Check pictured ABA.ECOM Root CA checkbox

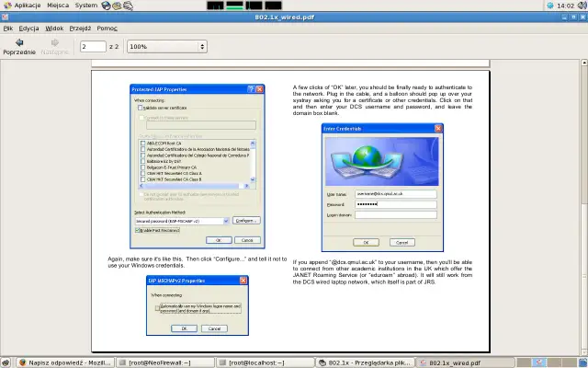coord(142,144)
